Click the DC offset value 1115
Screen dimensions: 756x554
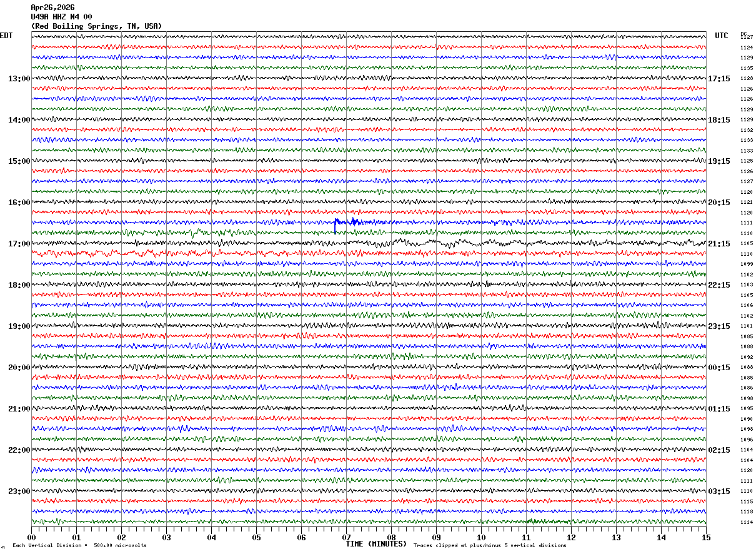coord(747,501)
